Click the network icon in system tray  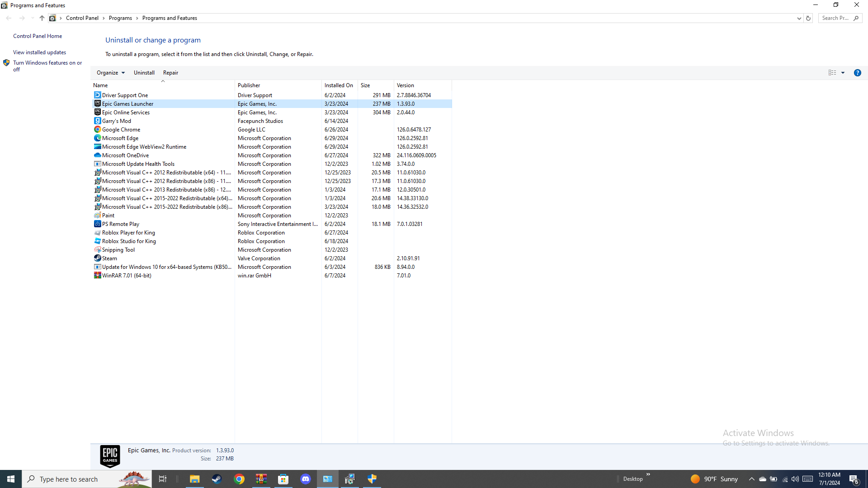click(785, 479)
